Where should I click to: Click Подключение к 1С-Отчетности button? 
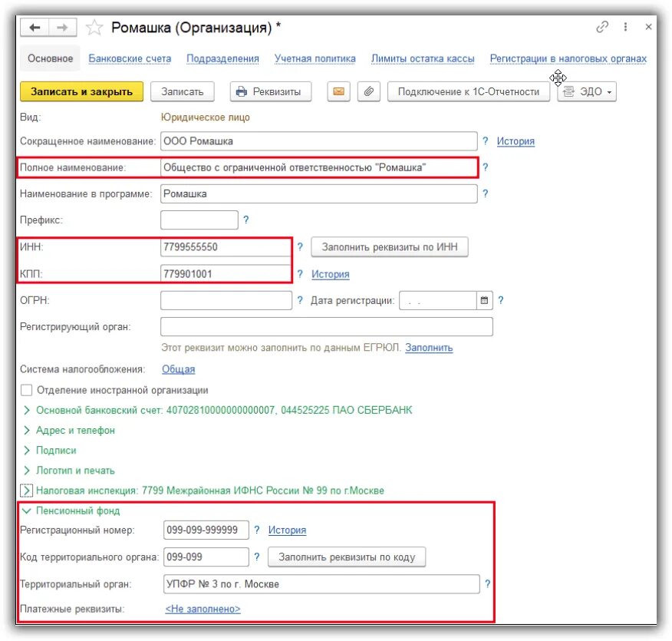click(x=469, y=91)
